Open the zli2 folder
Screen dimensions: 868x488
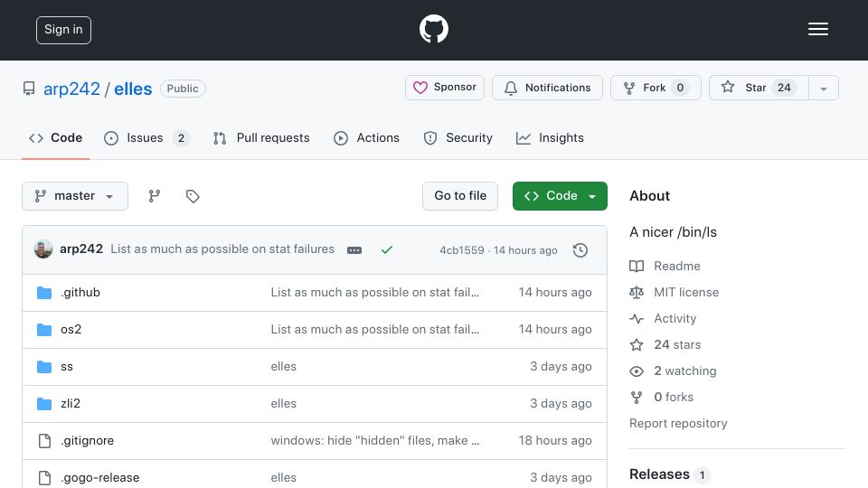[x=71, y=403]
